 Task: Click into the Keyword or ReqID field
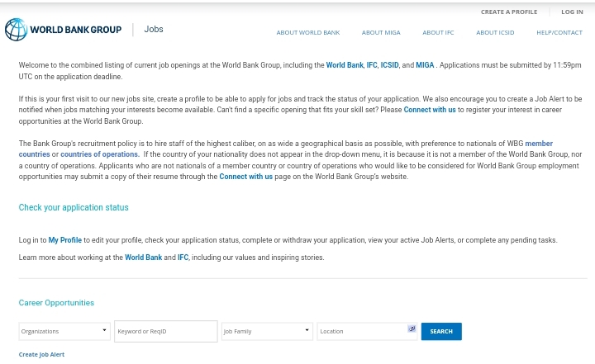165,331
